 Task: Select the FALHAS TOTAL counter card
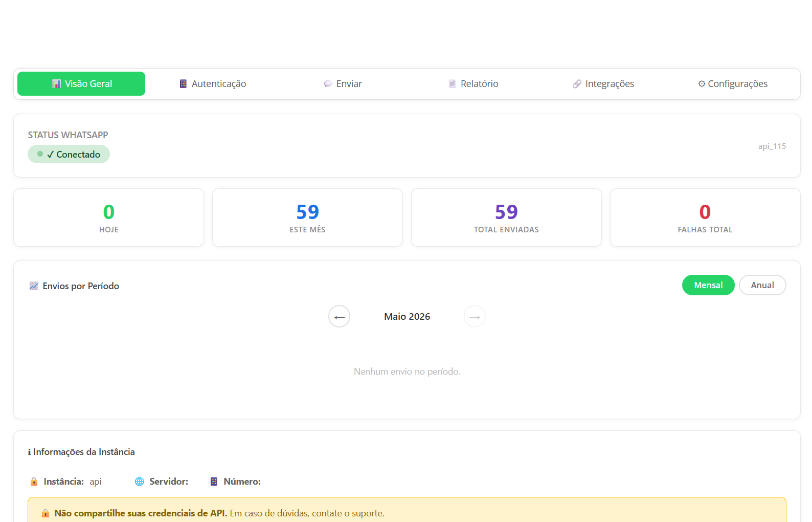705,217
